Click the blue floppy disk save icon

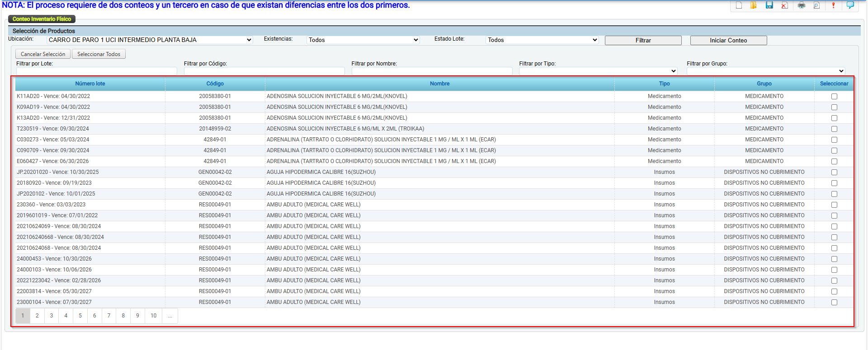pyautogui.click(x=769, y=5)
